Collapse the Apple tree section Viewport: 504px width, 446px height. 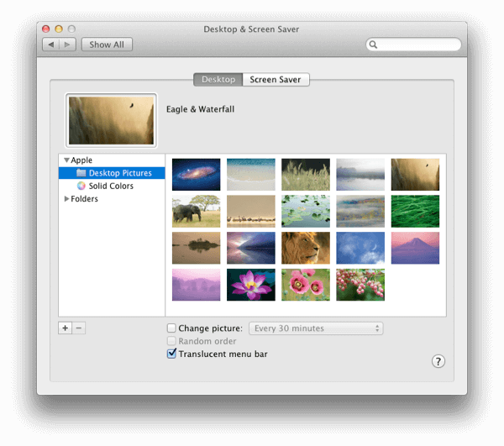tap(66, 160)
